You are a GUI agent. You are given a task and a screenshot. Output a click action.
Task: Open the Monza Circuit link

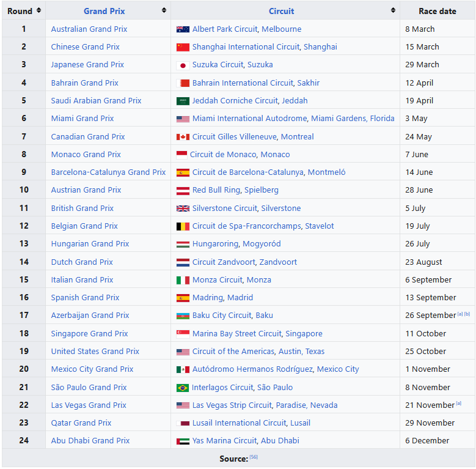click(x=218, y=280)
